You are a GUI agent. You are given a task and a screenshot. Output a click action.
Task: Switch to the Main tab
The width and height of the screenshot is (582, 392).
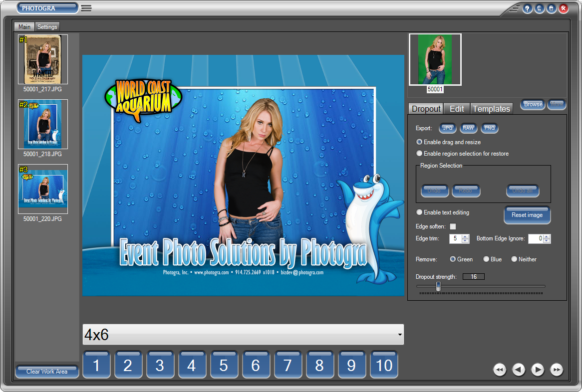click(x=24, y=27)
